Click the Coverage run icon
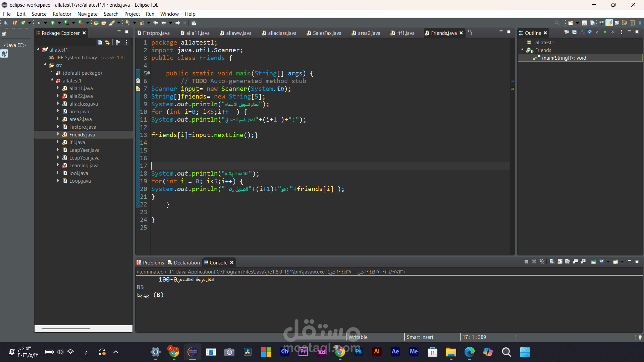 coord(67,23)
